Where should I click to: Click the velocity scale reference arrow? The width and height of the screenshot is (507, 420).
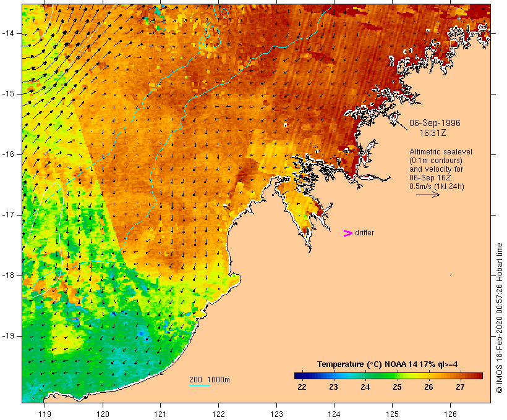(428, 195)
